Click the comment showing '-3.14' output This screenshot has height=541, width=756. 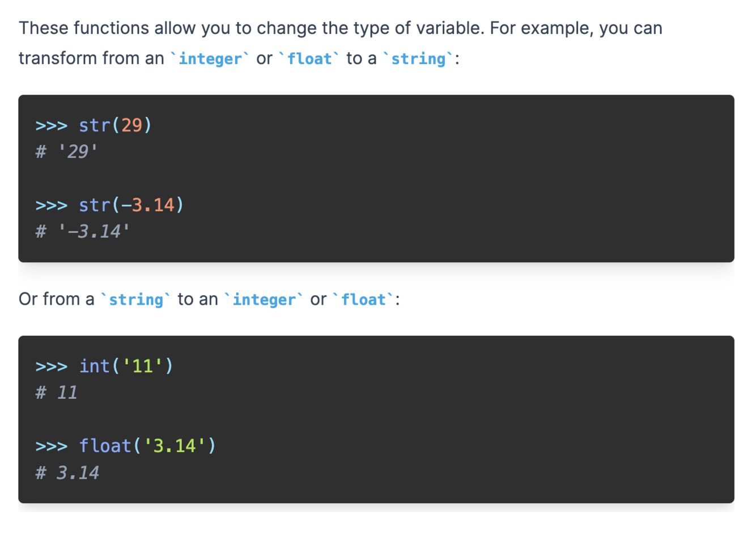tap(83, 231)
